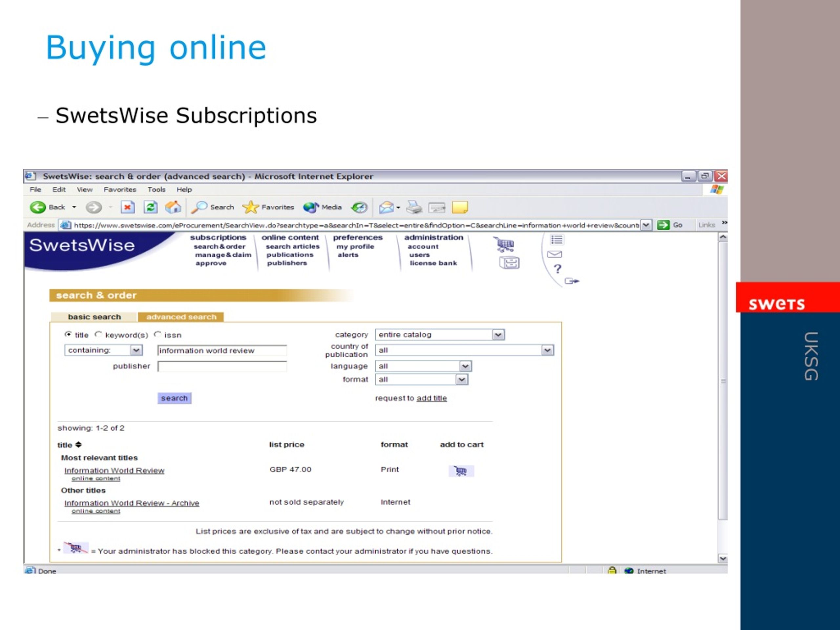Expand the Links toolbar chevron
Image resolution: width=840 pixels, height=630 pixels.
pyautogui.click(x=724, y=222)
